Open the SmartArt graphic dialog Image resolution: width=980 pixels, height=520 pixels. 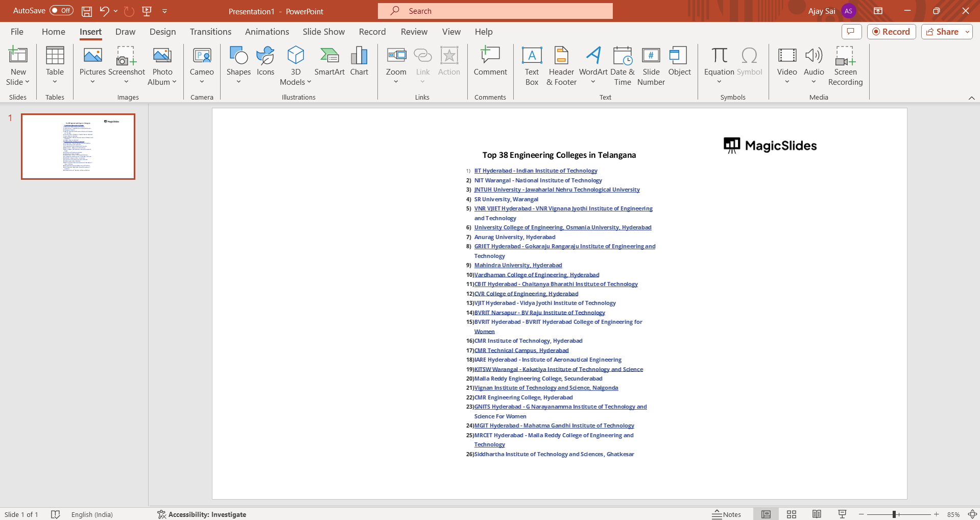coord(329,61)
